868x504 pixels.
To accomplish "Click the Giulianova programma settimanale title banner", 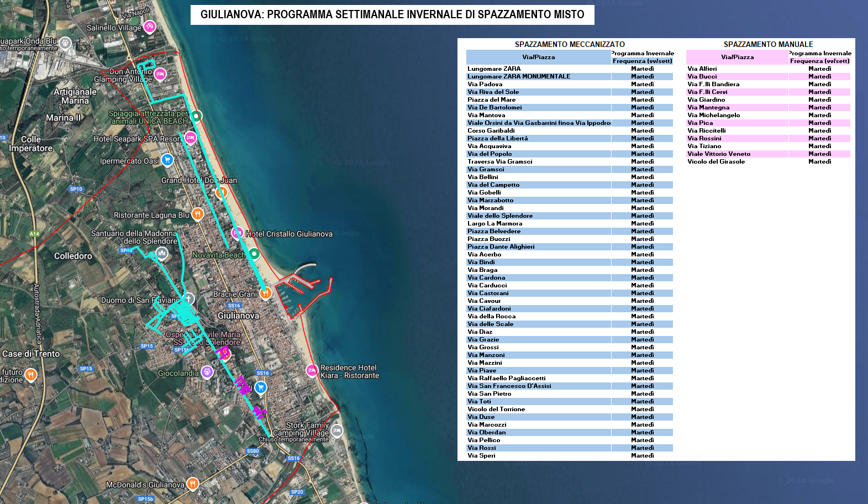I will point(392,15).
